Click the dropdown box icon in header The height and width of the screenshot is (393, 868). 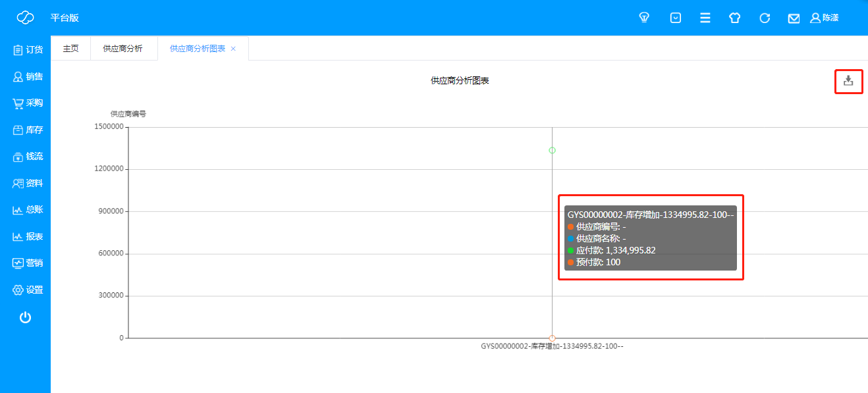tap(676, 18)
